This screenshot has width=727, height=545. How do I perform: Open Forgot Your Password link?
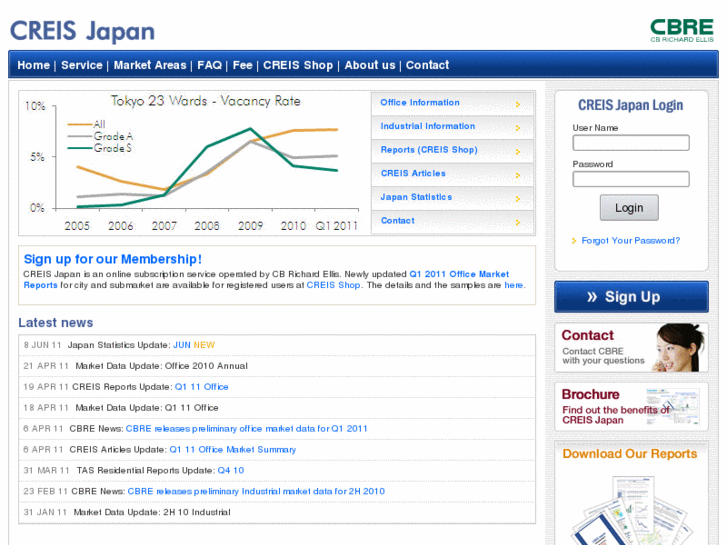point(631,241)
